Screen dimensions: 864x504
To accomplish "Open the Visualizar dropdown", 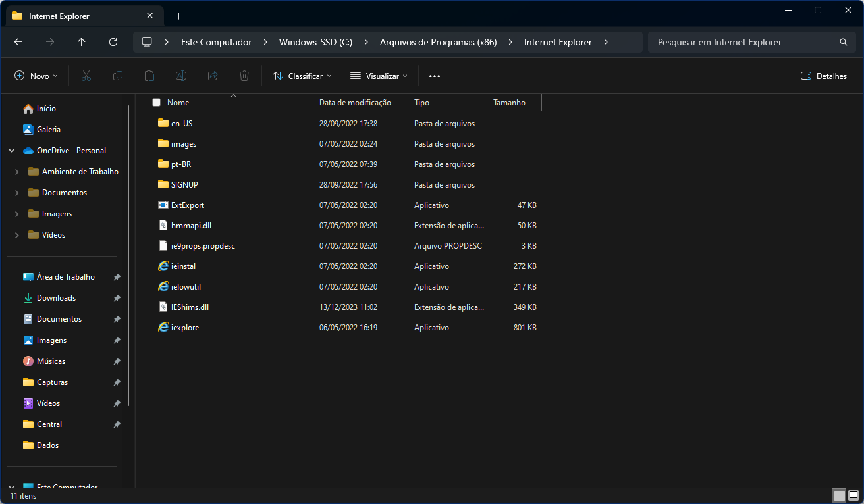I will pyautogui.click(x=379, y=76).
